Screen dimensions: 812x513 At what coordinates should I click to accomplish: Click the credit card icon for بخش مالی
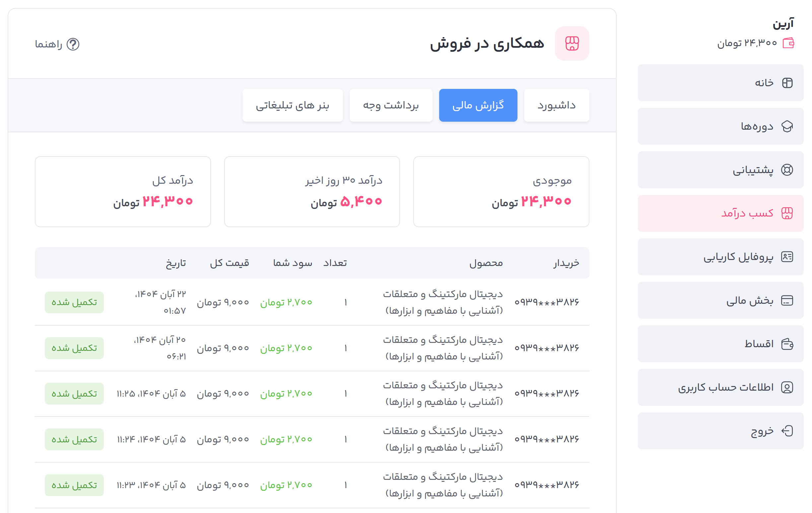pyautogui.click(x=787, y=300)
